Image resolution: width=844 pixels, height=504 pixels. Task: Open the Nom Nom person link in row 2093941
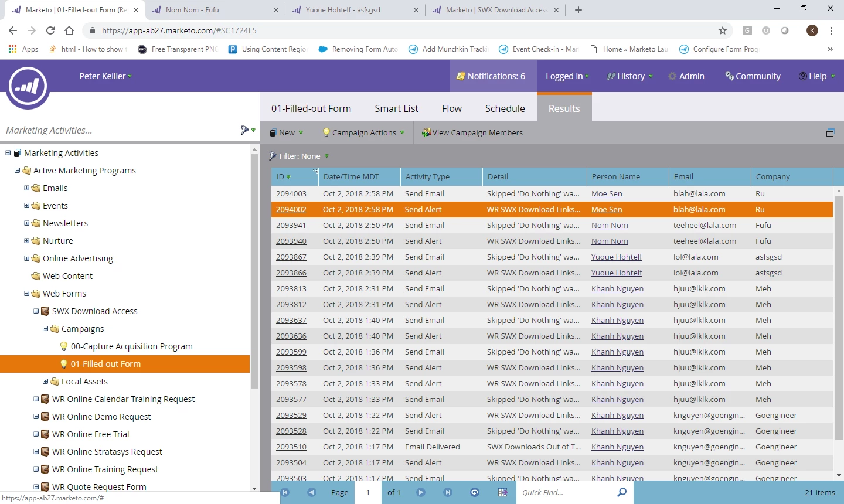[x=610, y=226]
